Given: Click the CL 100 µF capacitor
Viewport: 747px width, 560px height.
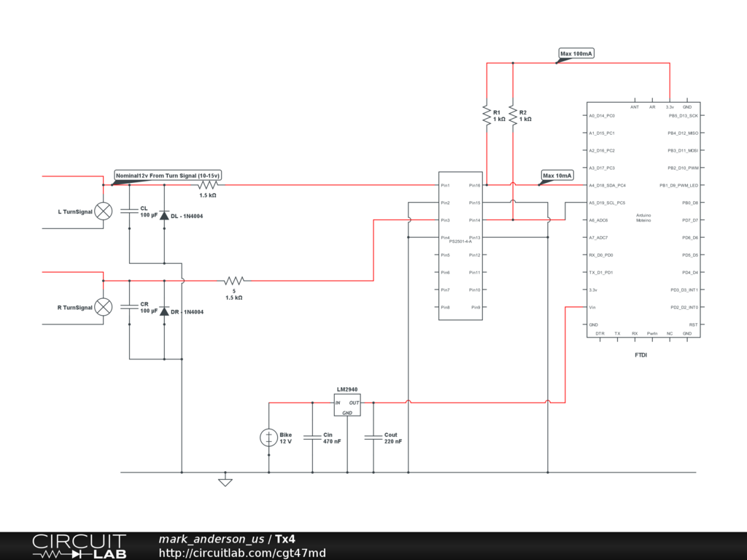Looking at the screenshot, I should point(129,211).
